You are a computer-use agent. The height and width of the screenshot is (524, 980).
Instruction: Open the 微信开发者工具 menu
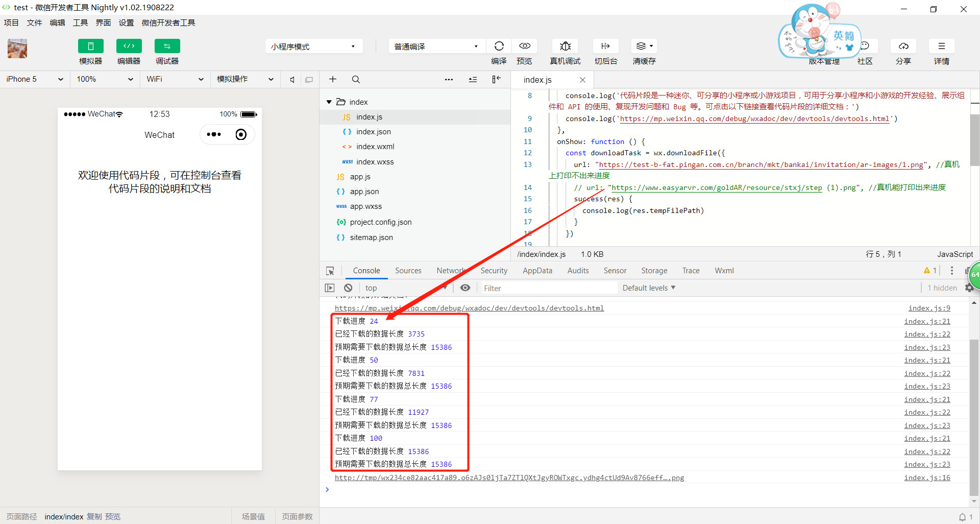(168, 22)
